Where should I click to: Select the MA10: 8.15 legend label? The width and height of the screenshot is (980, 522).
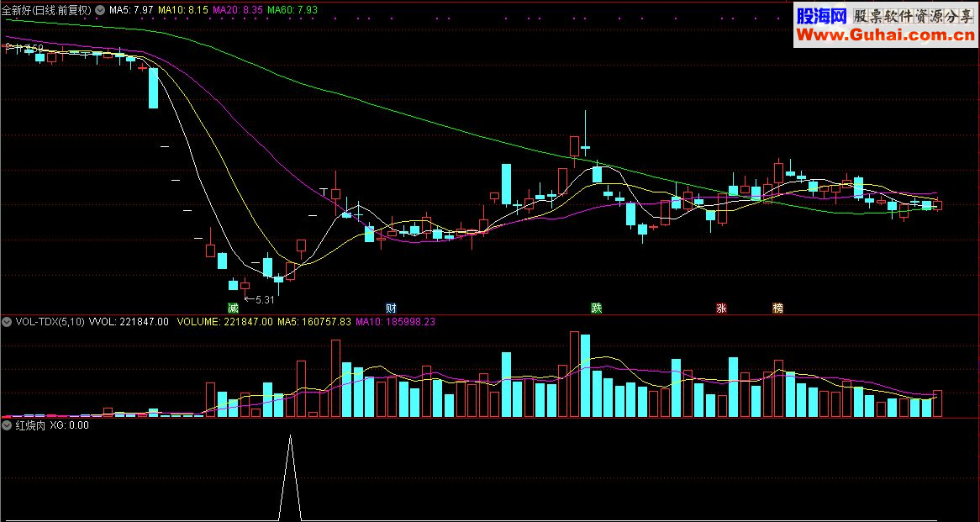183,10
